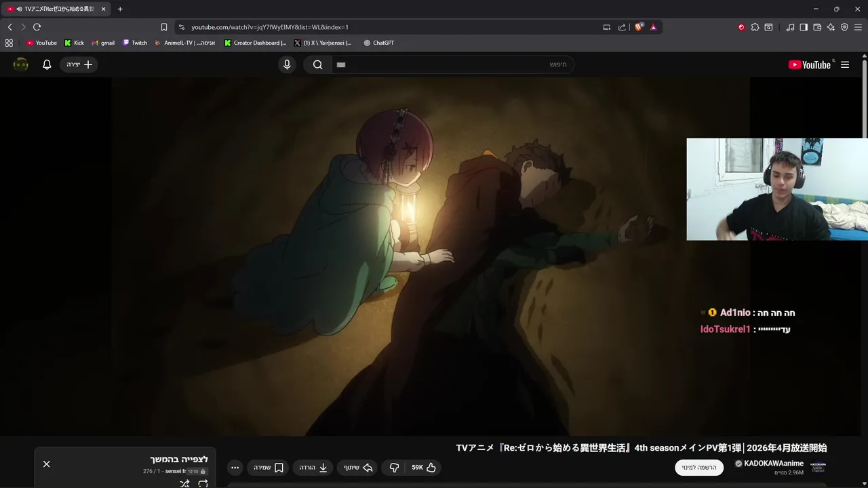Open the YouTube guide hamburger menu
The image size is (868, 488).
click(845, 64)
